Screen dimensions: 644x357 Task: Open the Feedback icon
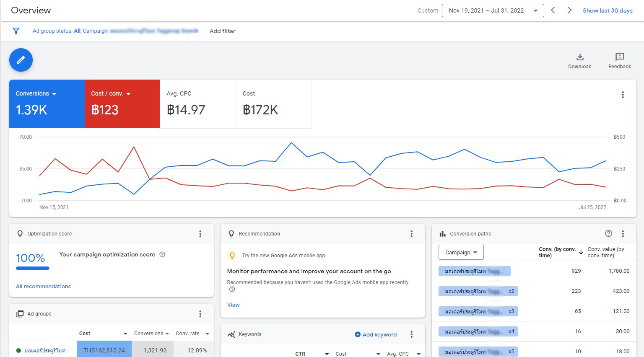pos(620,57)
